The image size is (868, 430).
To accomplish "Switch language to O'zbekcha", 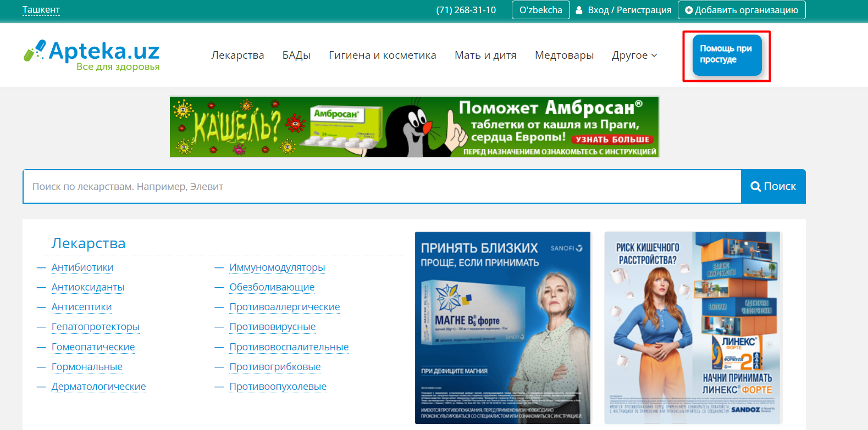I will coord(541,10).
